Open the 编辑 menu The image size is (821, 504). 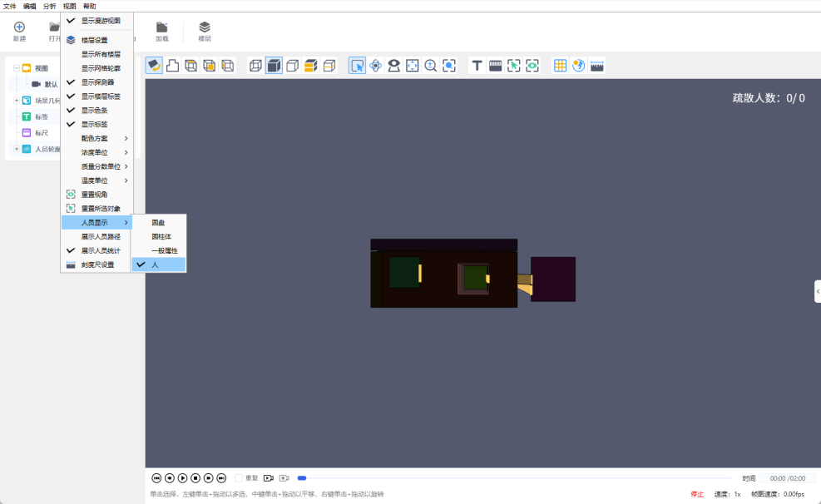[x=29, y=7]
